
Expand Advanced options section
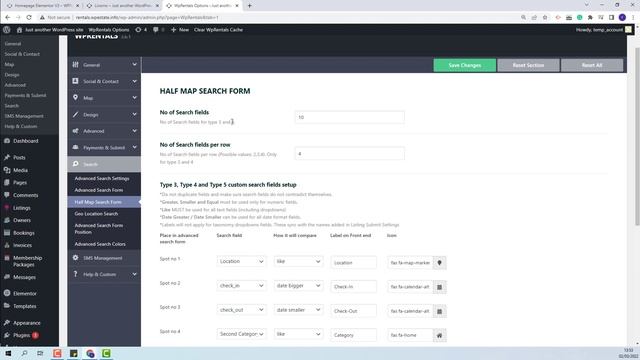(x=104, y=131)
